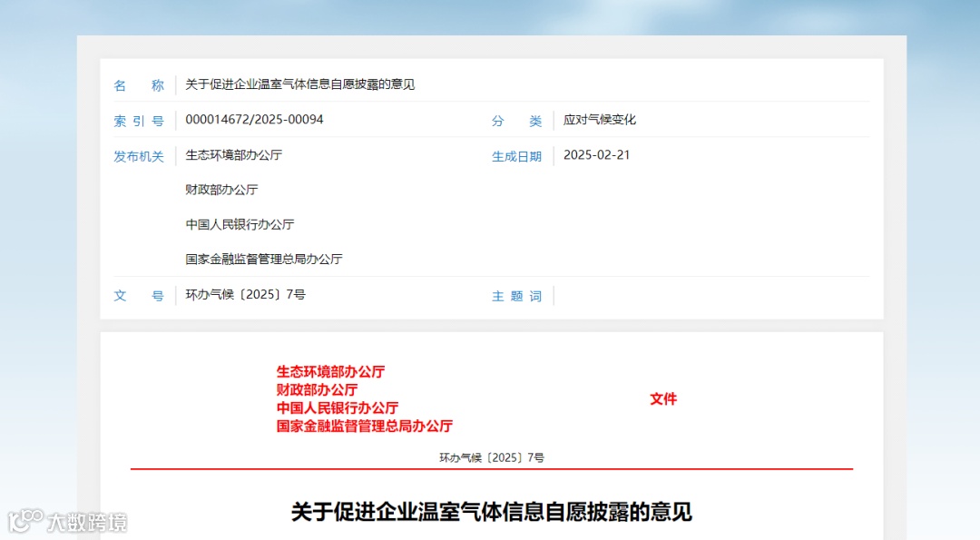
Task: Click the bold title 关于促进企业温室气体信息自愿披露的意见
Action: pyautogui.click(x=491, y=512)
